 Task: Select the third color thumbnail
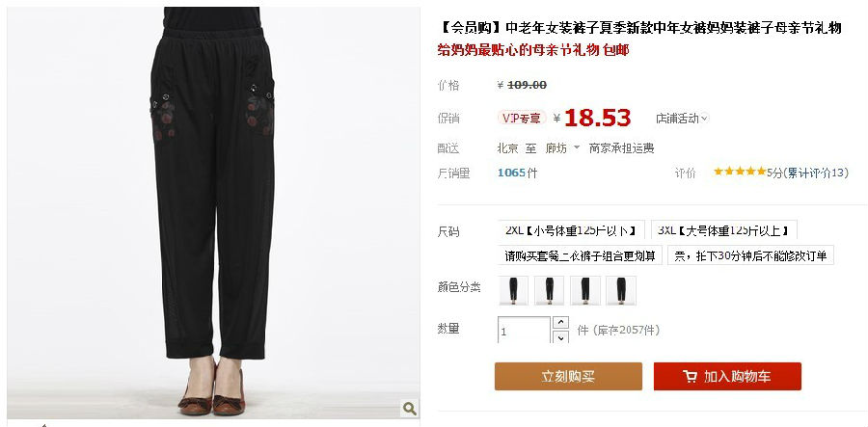(585, 290)
